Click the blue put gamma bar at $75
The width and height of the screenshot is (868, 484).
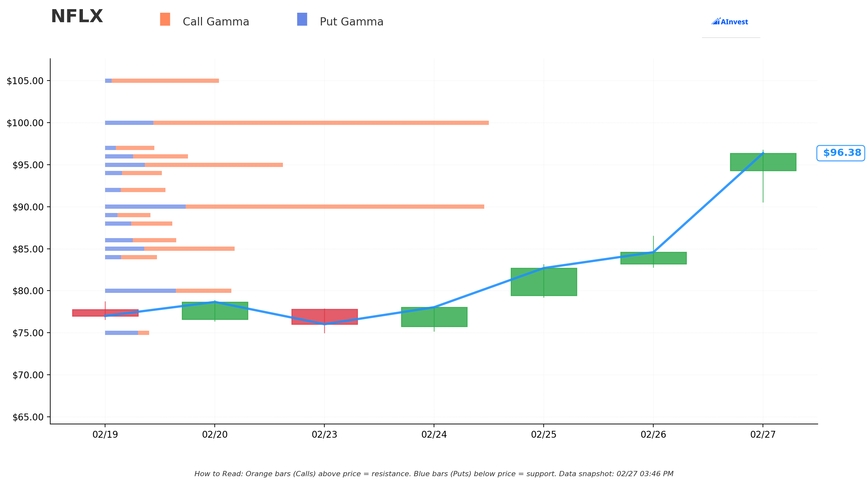point(122,333)
